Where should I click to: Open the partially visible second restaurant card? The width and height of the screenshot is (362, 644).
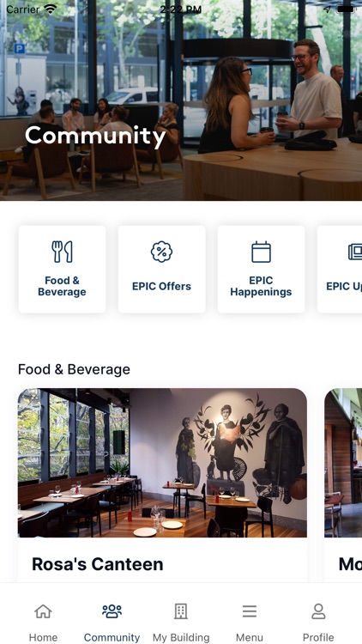pos(343,485)
